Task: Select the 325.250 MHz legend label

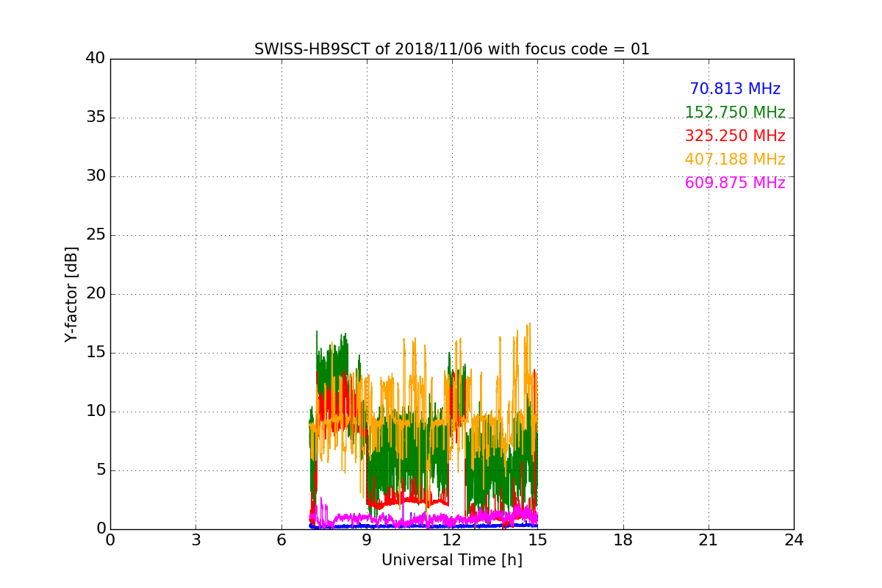Action: tap(735, 136)
